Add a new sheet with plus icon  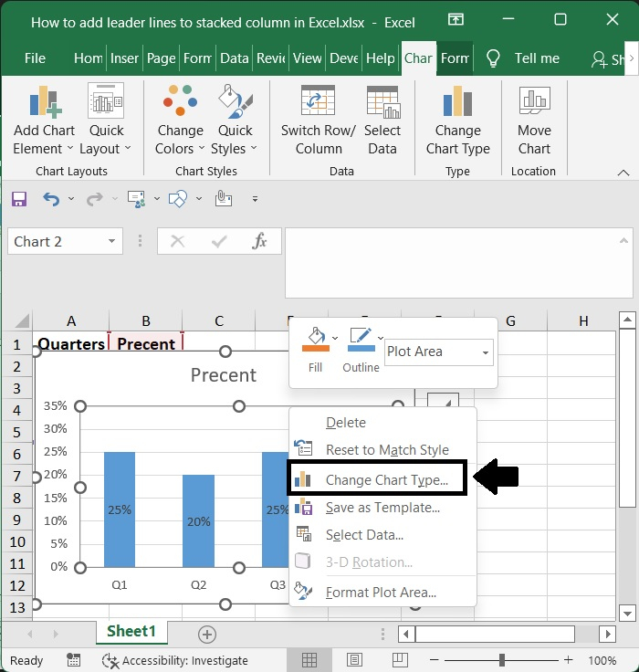207,635
